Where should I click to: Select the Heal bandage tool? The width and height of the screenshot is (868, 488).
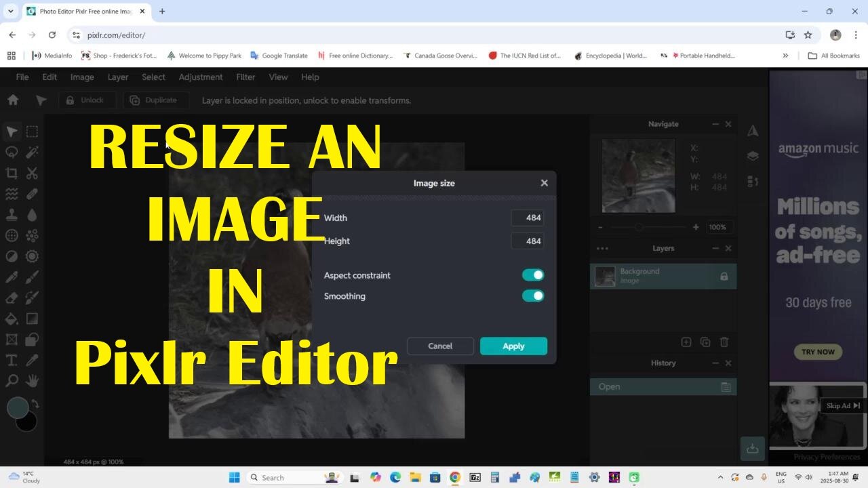click(32, 194)
